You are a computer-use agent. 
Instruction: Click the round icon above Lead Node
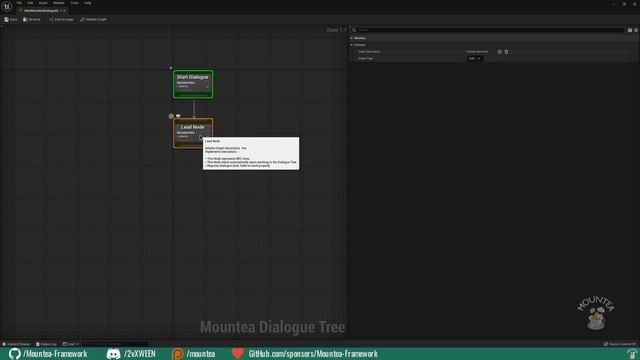[171, 116]
